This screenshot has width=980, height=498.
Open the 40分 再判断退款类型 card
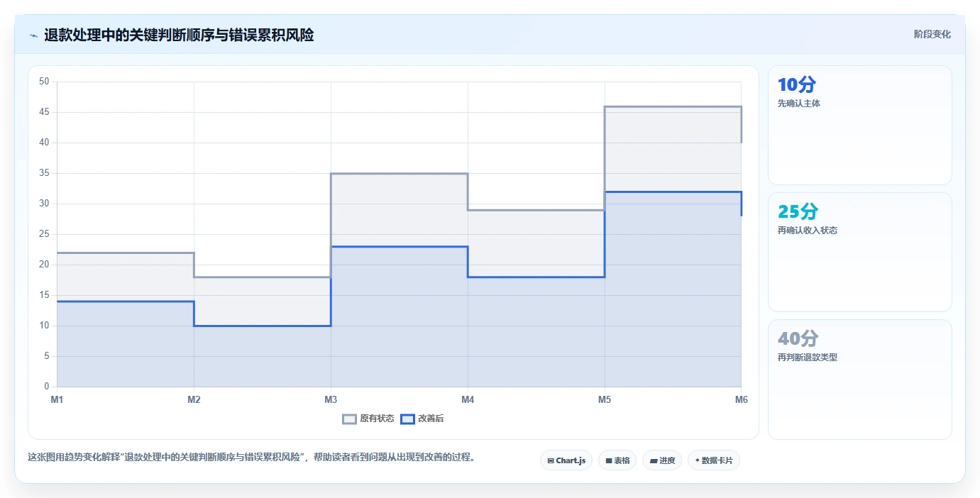click(859, 379)
